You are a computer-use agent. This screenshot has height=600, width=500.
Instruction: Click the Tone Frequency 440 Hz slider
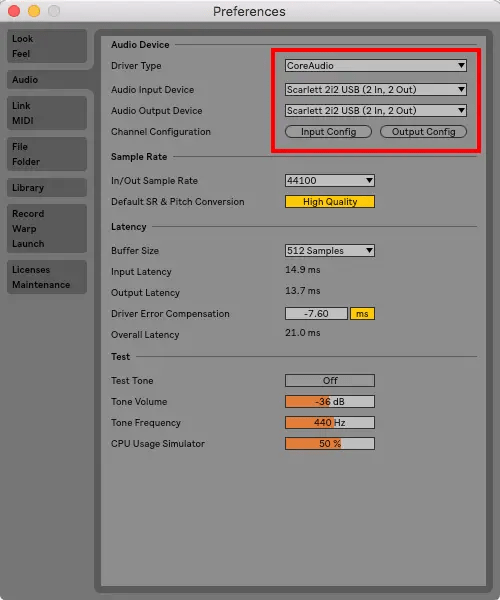tap(330, 423)
